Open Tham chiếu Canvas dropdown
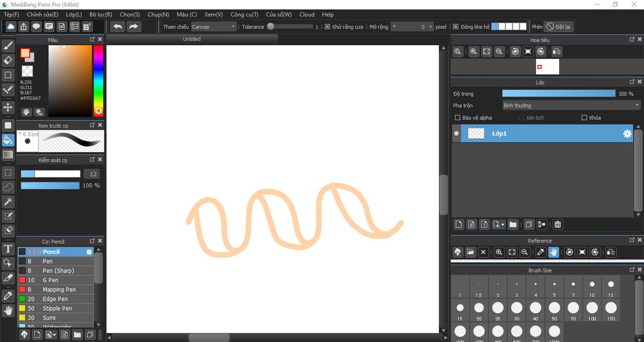This screenshot has height=342, width=644. [x=214, y=26]
